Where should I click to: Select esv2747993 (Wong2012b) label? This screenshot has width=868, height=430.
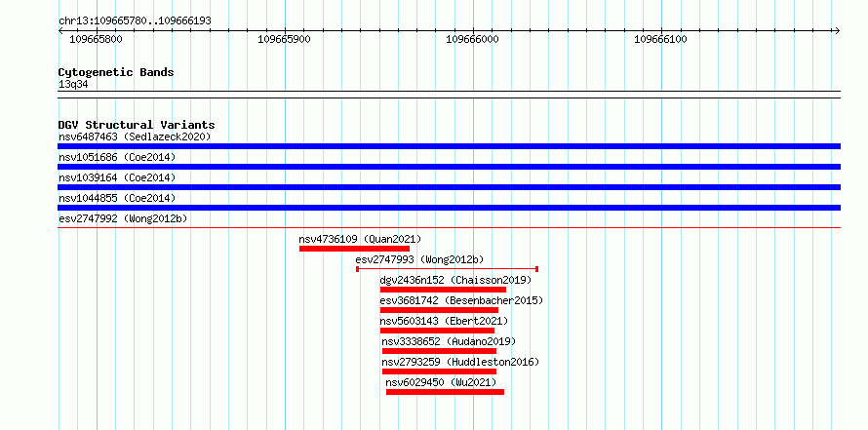click(419, 259)
